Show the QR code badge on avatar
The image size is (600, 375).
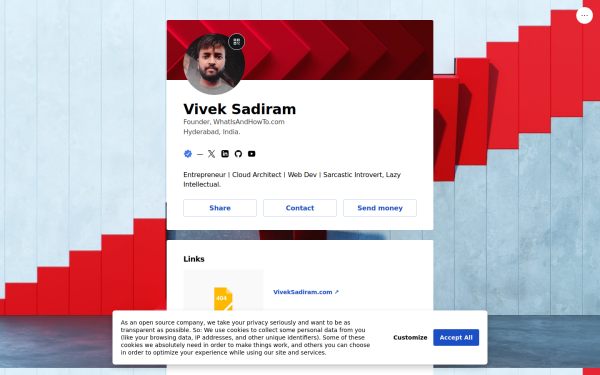(x=236, y=42)
